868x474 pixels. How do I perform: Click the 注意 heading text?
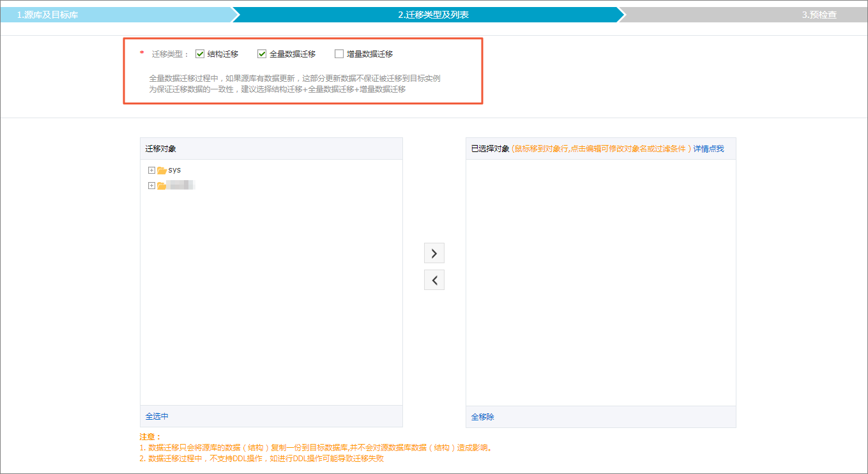coord(150,437)
